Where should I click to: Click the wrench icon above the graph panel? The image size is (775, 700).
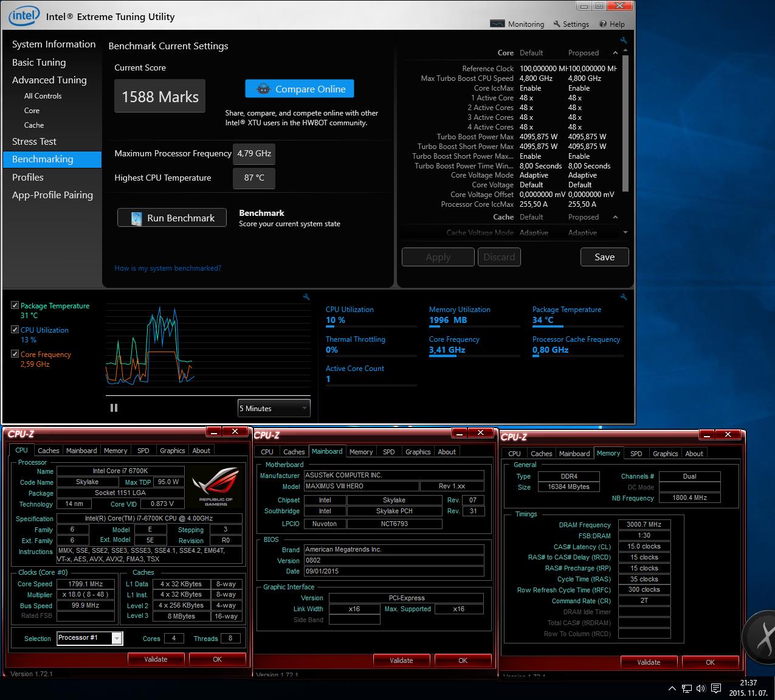306,297
